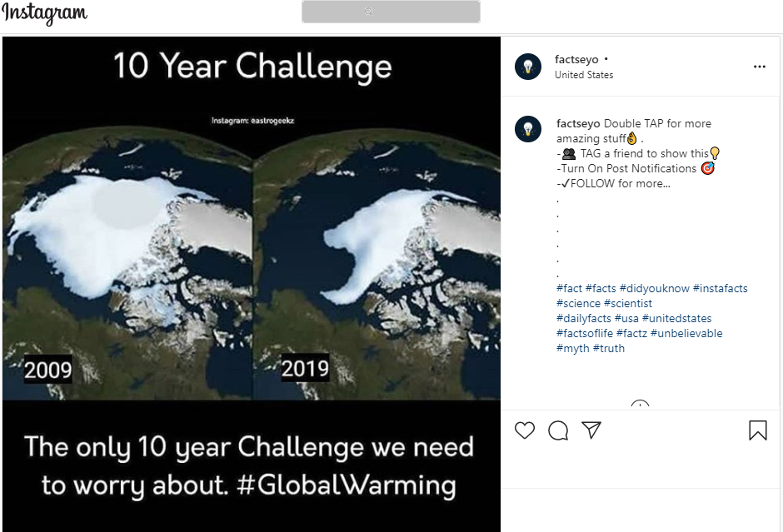The width and height of the screenshot is (783, 532).
Task: Click factseyo avatar beside the caption
Action: click(x=528, y=129)
